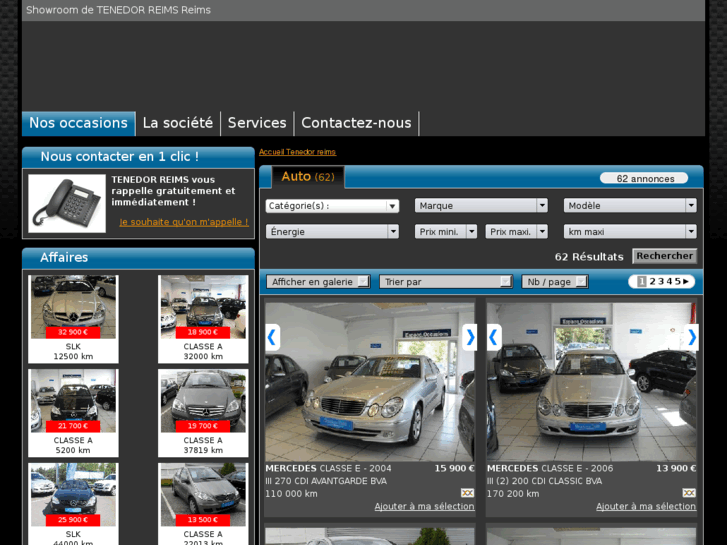Open the Catégorie(s) dropdown
This screenshot has height=545, width=727.
click(x=332, y=205)
